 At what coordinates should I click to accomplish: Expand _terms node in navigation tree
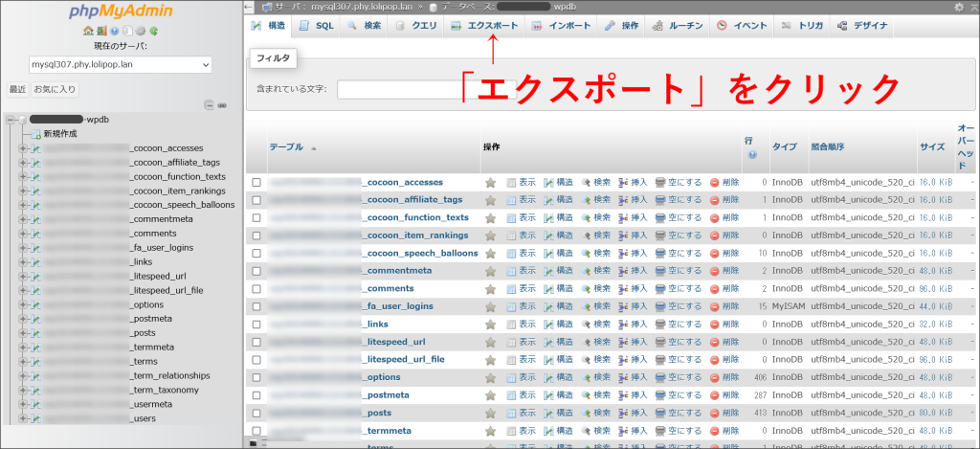[x=23, y=362]
